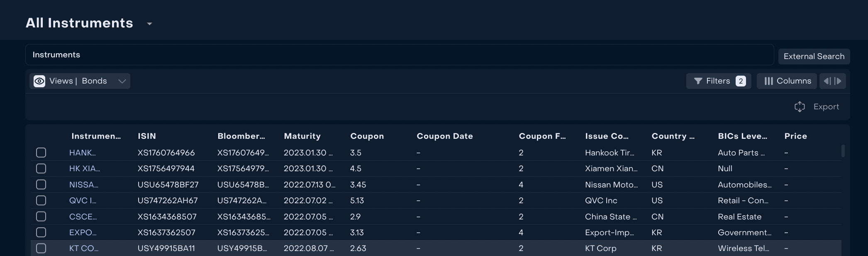The image size is (868, 256).
Task: Expand the All Instruments title dropdown
Action: tap(150, 24)
